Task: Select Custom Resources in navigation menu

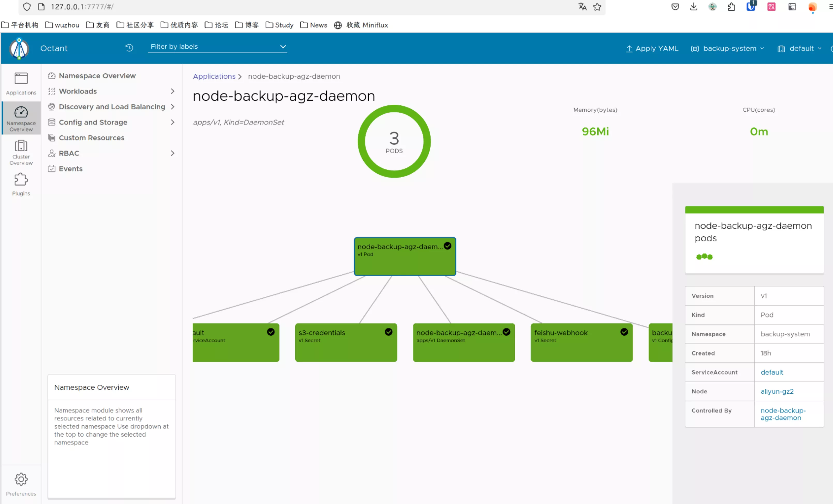Action: click(x=91, y=138)
